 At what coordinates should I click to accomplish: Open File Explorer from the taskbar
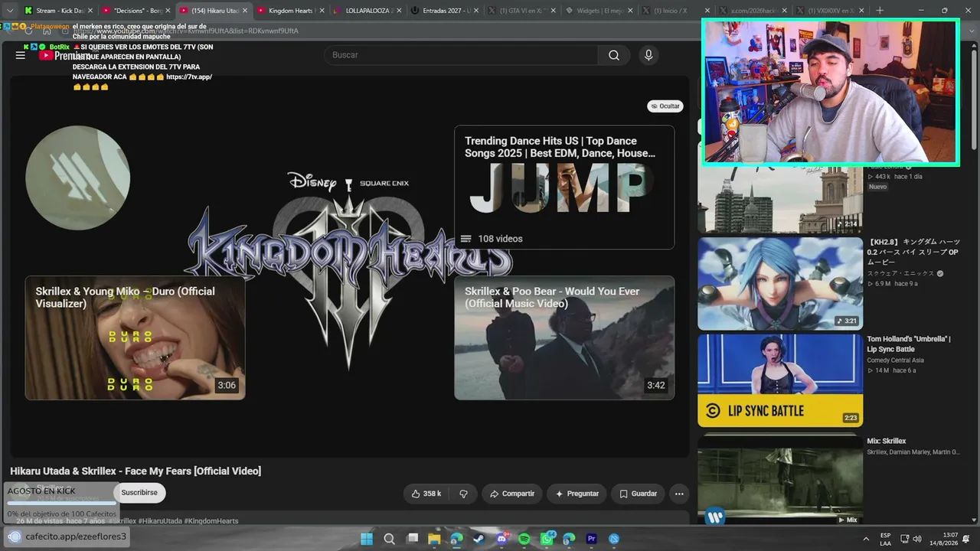point(434,539)
